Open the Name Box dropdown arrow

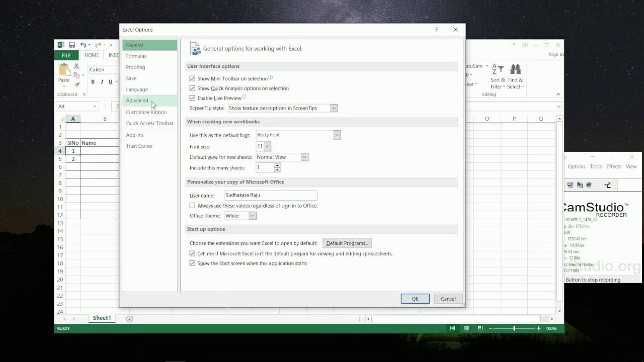tap(94, 107)
